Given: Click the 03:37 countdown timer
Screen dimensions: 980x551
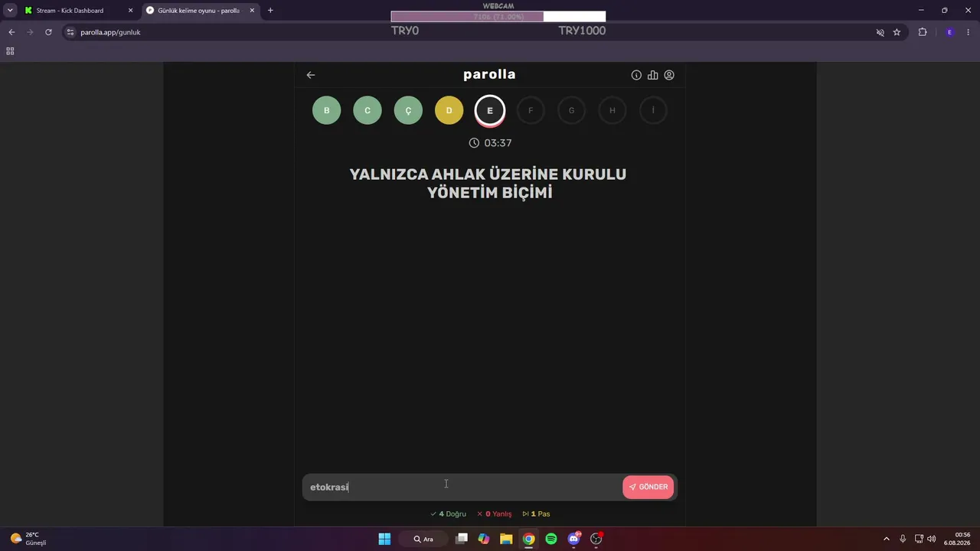Looking at the screenshot, I should [490, 143].
